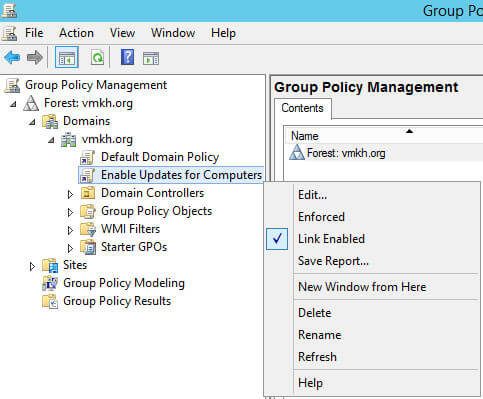Select Forest: vmkh.org label in tree

coord(88,103)
